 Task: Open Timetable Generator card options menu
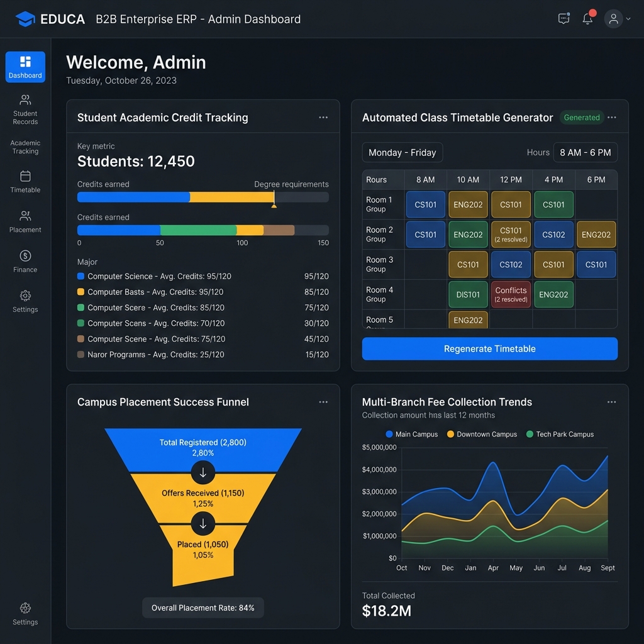(x=611, y=118)
